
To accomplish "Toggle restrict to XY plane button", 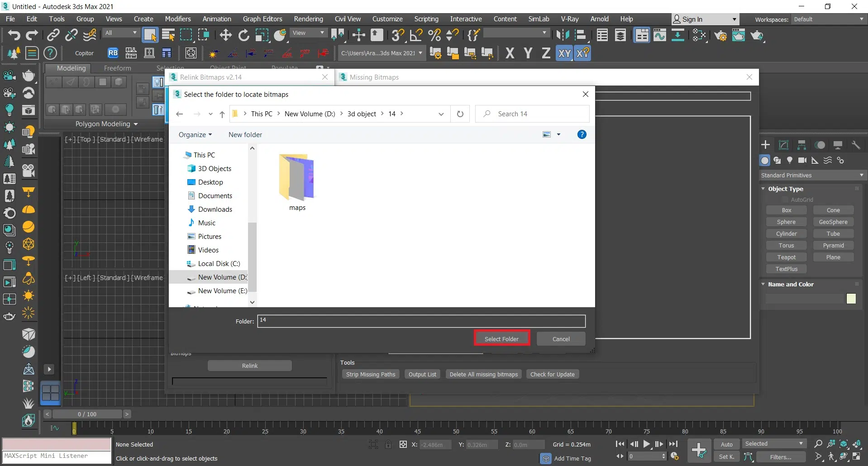I will tap(564, 53).
